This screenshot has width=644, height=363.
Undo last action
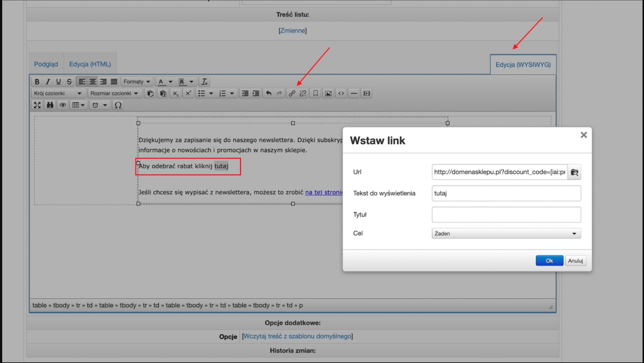click(269, 93)
